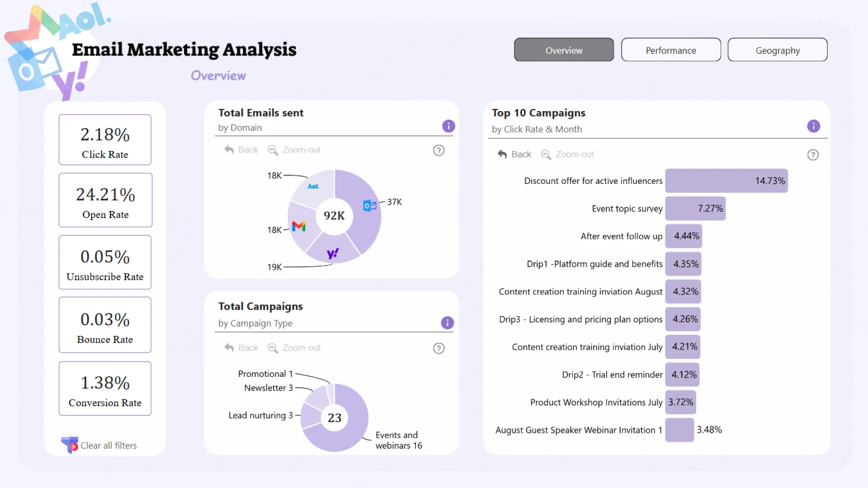Click Zoom-out magnifier in Total Campaigns chart

(x=273, y=348)
